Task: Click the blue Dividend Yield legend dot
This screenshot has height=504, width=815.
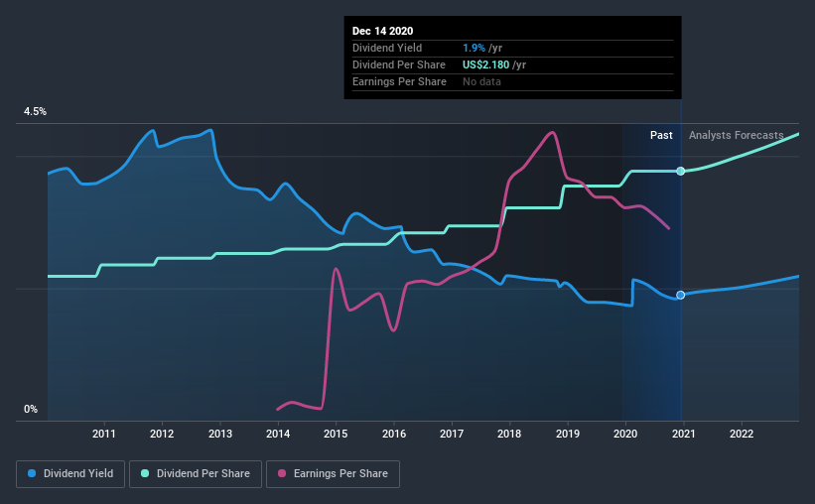Action: click(x=32, y=473)
